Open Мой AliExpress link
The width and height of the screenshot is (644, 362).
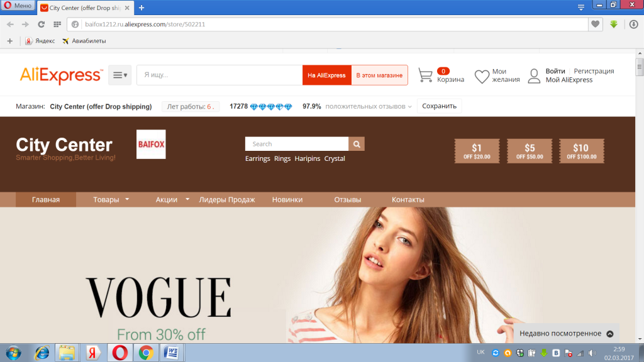pyautogui.click(x=569, y=80)
